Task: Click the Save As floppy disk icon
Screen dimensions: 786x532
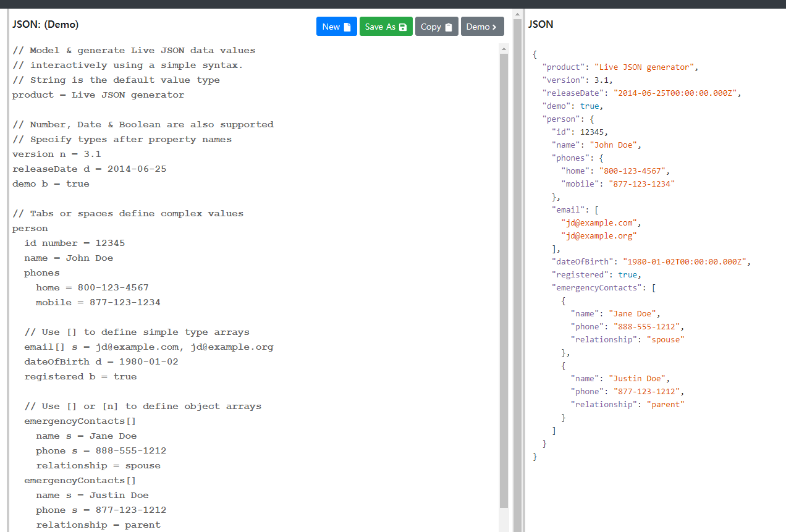Action: pos(404,26)
